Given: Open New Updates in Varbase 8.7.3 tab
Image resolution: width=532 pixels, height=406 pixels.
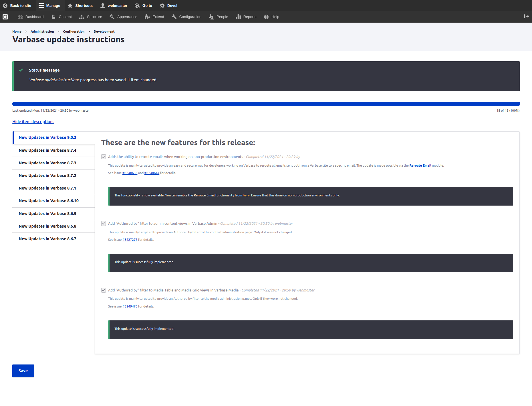Looking at the screenshot, I should coord(54,163).
